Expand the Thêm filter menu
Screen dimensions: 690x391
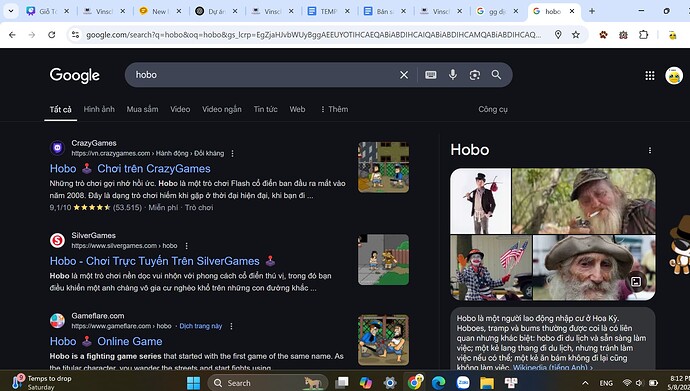pyautogui.click(x=334, y=110)
